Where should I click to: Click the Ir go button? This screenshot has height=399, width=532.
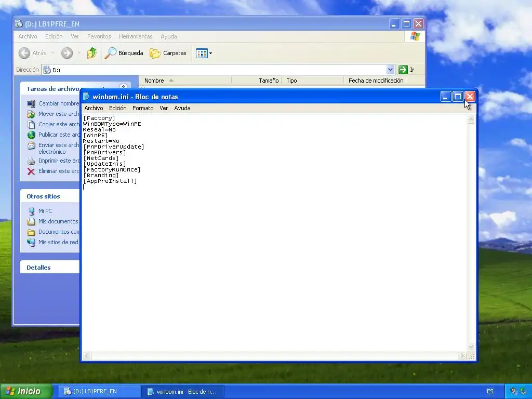coord(406,70)
